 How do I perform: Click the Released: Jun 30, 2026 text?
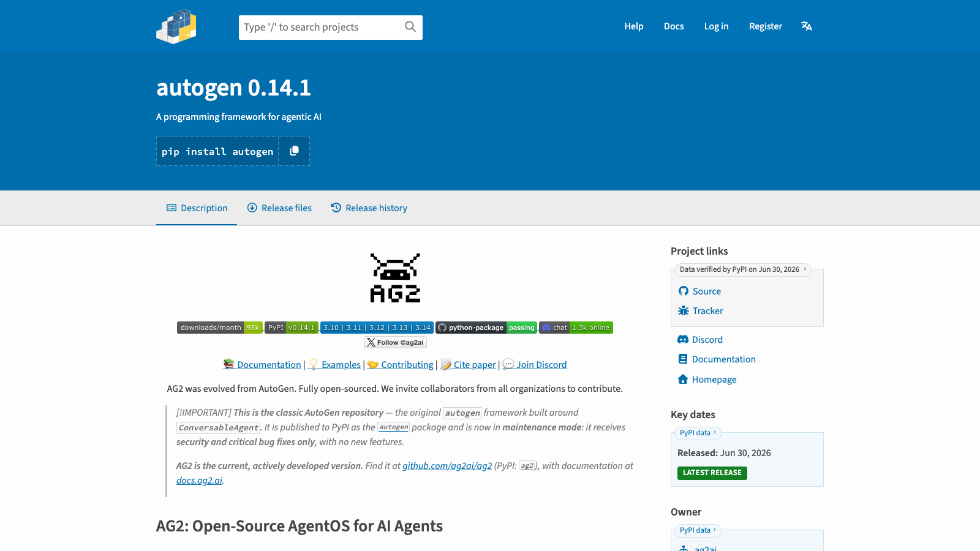click(724, 453)
